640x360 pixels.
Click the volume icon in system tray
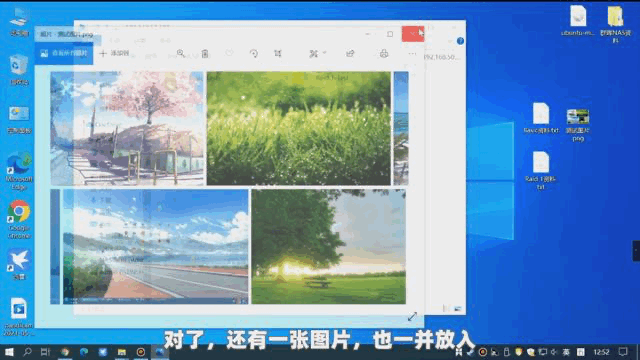pos(554,352)
